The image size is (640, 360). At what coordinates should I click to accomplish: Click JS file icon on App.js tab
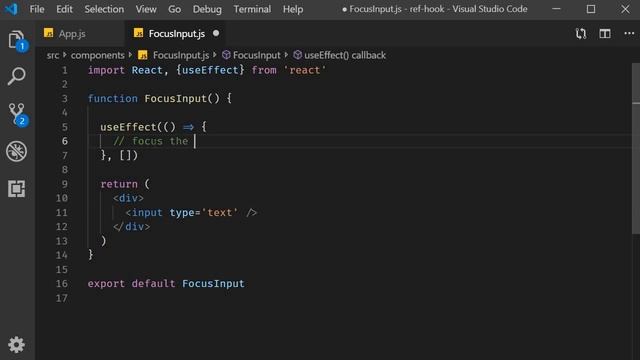click(x=49, y=33)
